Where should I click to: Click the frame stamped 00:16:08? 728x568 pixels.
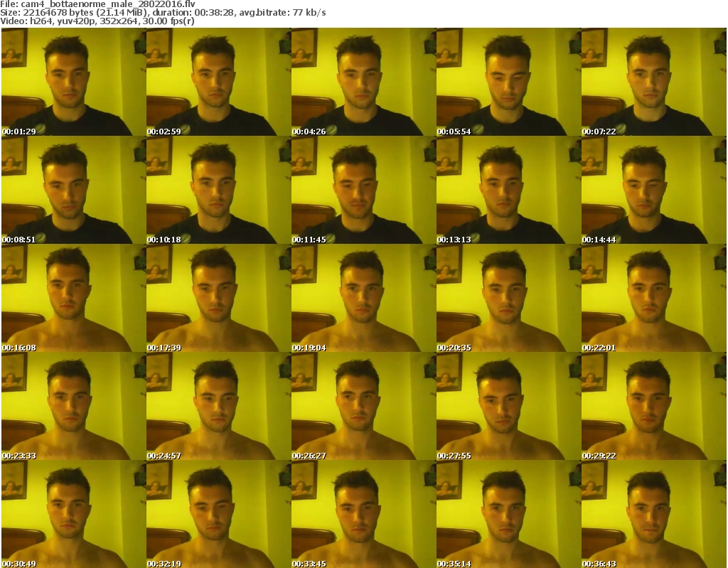click(74, 298)
